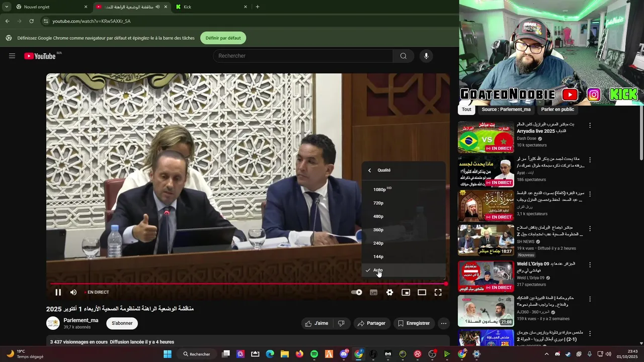Select the Parler en public chip
644x362 pixels.
(557, 109)
